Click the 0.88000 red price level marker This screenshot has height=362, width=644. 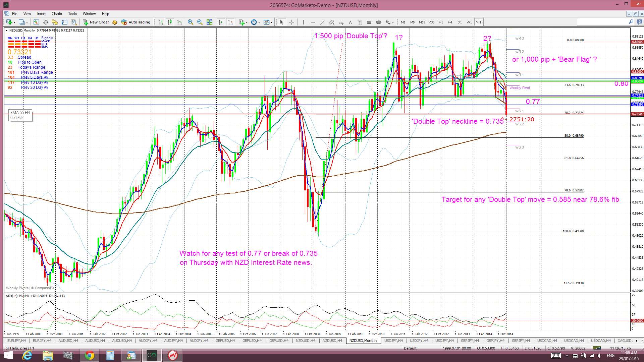click(x=637, y=42)
